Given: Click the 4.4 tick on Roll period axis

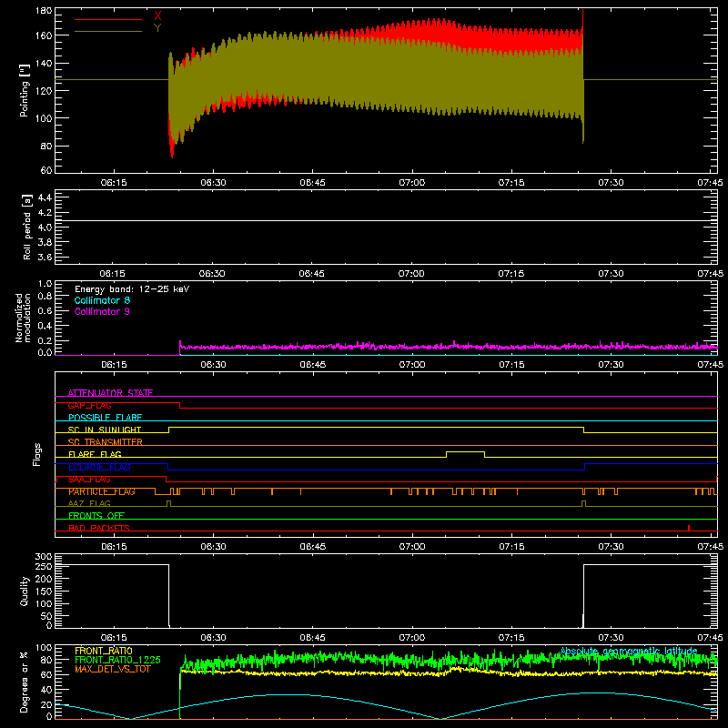Looking at the screenshot, I should click(x=45, y=197).
